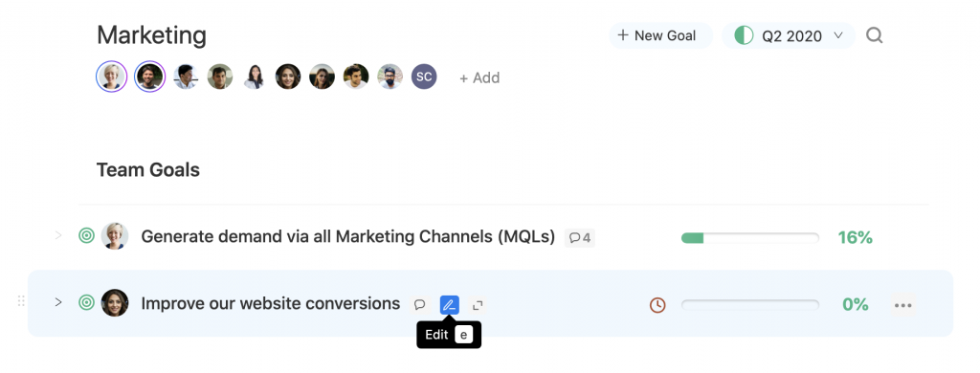Click the 4 comments badge on MQLs goal

tap(580, 237)
